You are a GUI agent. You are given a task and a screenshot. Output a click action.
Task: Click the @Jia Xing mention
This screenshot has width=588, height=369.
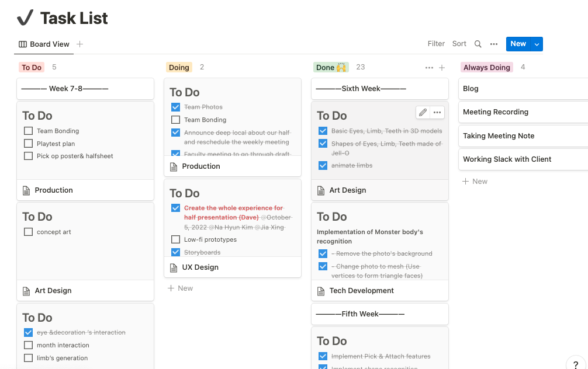pos(270,227)
